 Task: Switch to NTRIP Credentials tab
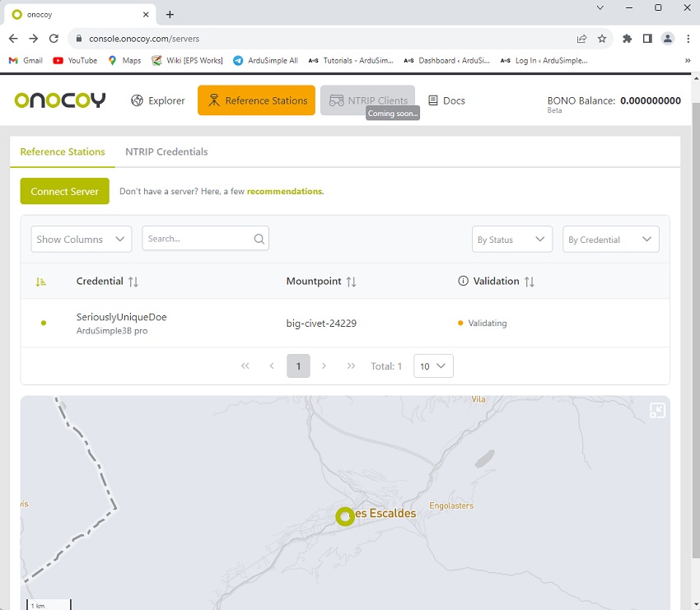tap(166, 151)
